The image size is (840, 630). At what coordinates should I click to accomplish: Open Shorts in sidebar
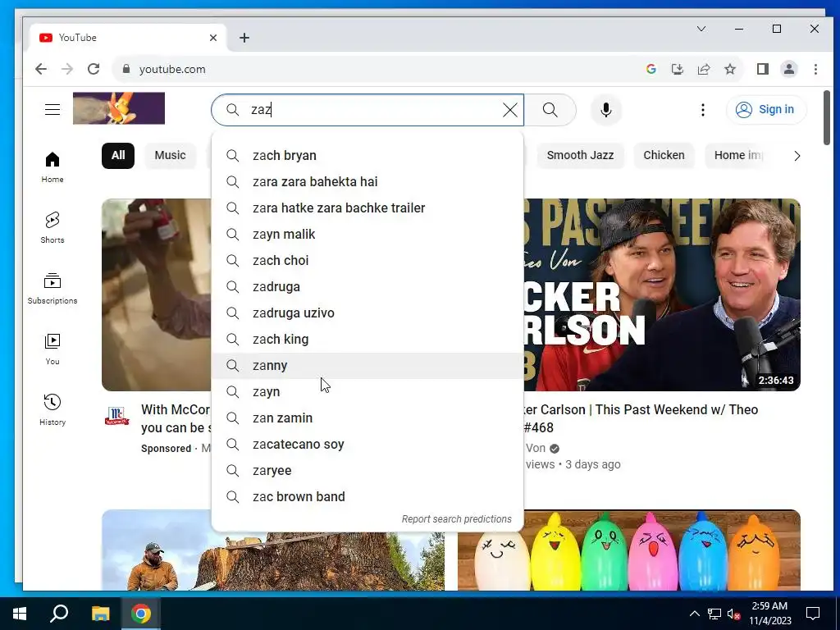52,228
